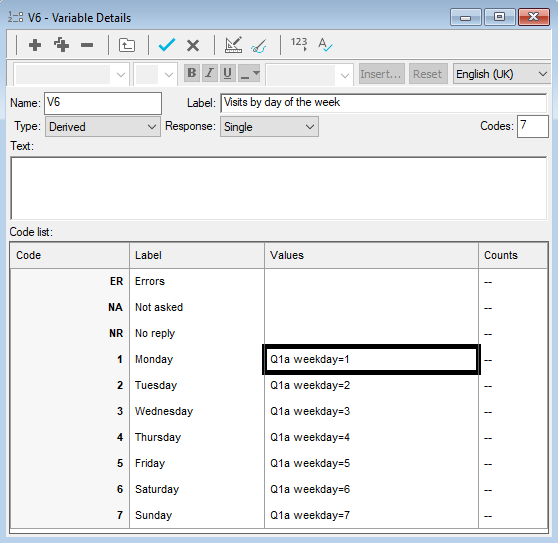The height and width of the screenshot is (543, 558).
Task: Click the Q1a weekday=2 value cell
Action: click(372, 385)
